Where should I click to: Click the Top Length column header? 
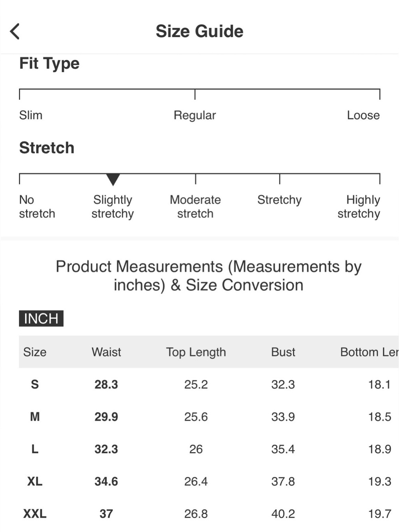(x=196, y=352)
